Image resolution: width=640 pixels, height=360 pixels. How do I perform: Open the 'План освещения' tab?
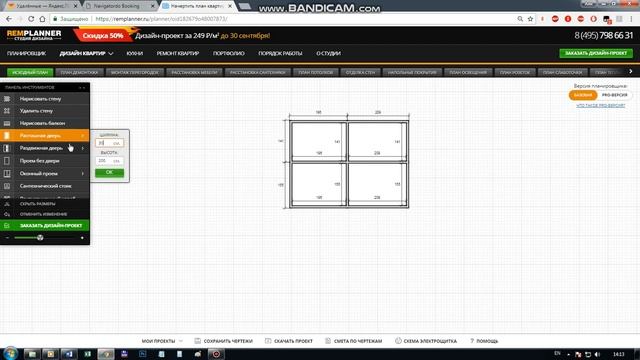468,72
